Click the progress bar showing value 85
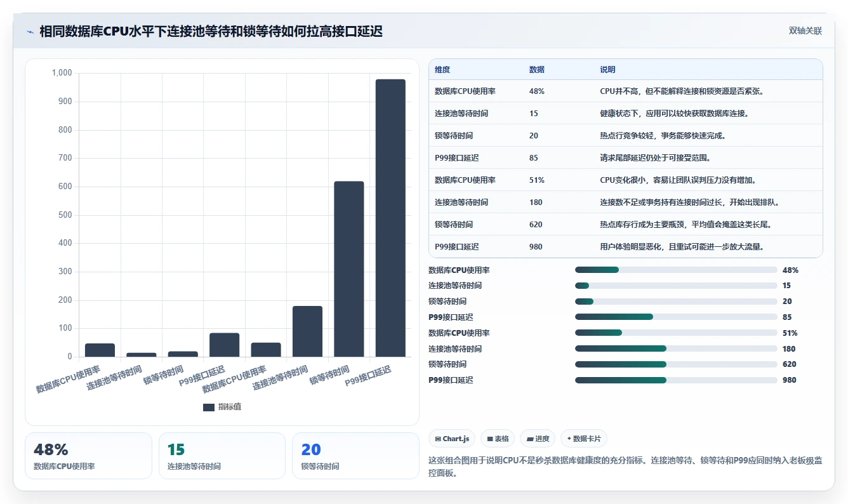848x504 pixels. (676, 317)
